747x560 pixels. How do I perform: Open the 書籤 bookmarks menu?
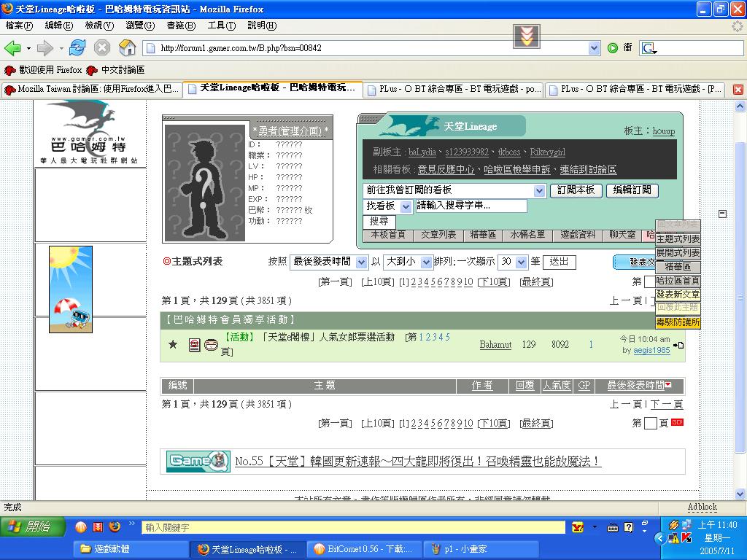pyautogui.click(x=180, y=26)
